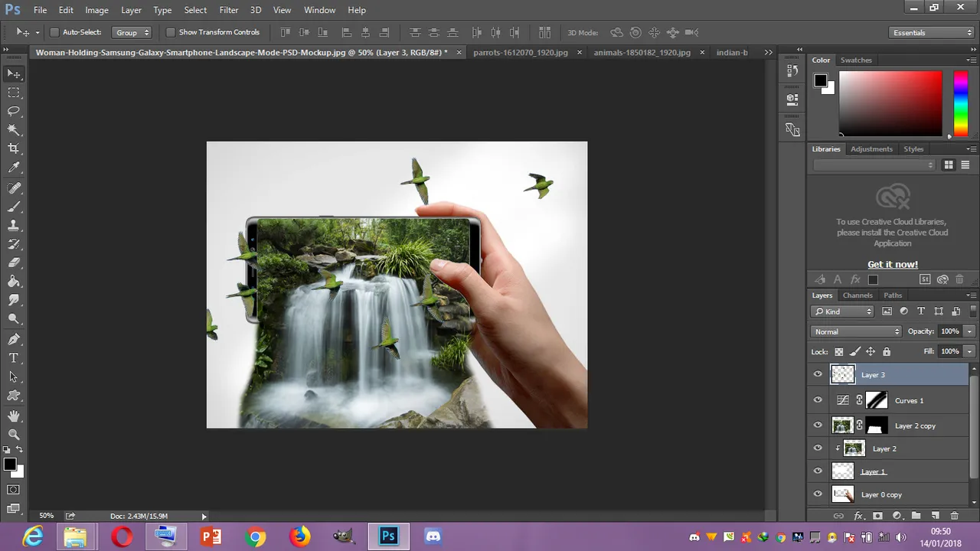Hide the Layer 0 copy layer
Image resolution: width=980 pixels, height=551 pixels.
tap(818, 494)
